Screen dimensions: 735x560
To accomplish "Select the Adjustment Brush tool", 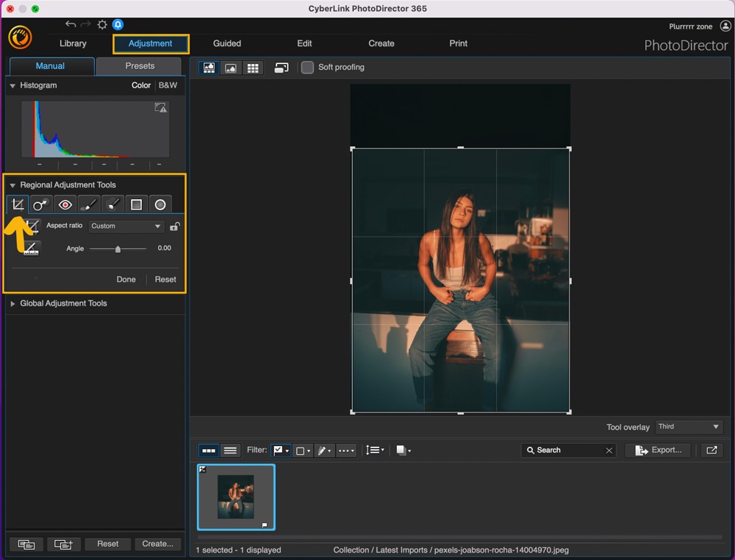I will tap(89, 205).
